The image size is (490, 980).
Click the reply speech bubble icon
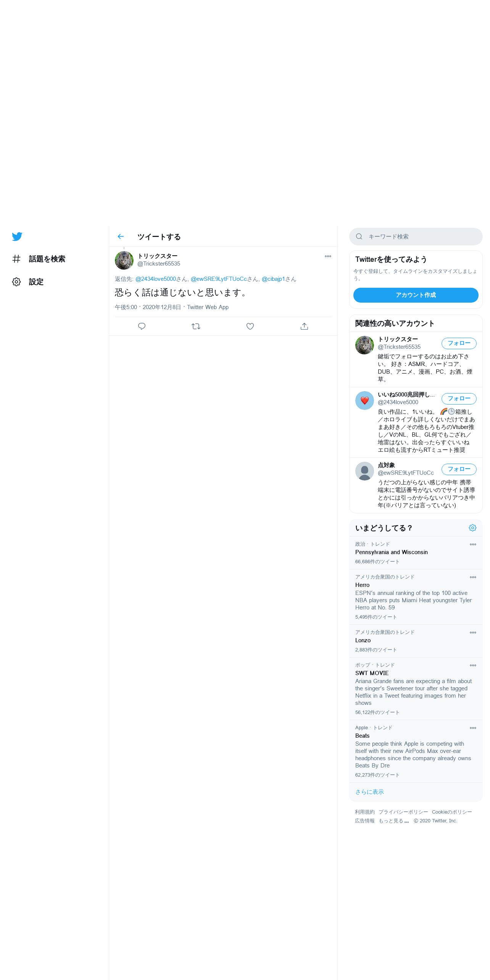tap(142, 326)
